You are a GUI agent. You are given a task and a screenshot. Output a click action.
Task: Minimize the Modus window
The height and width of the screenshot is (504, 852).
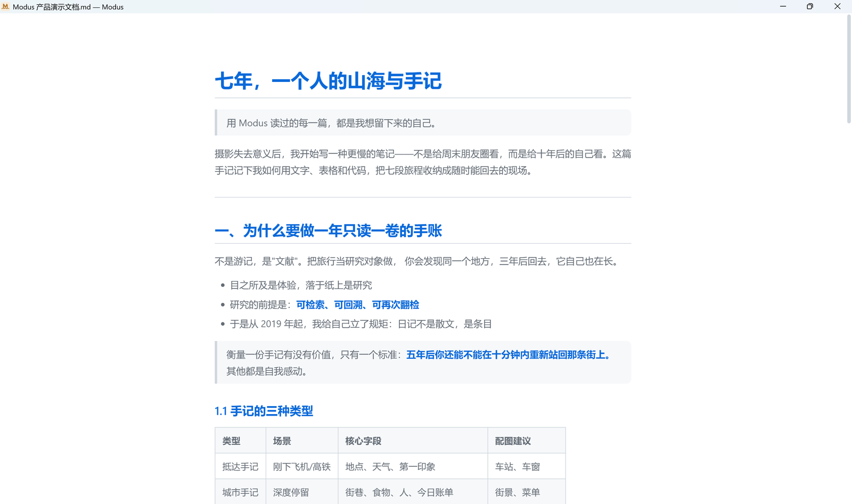point(783,6)
